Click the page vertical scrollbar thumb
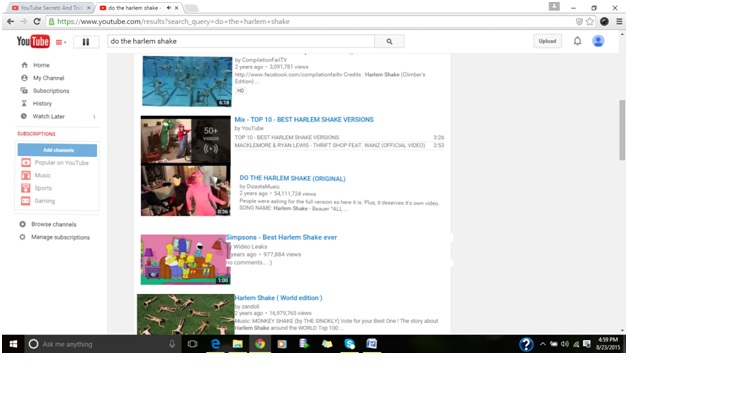The height and width of the screenshot is (394, 736). [622, 130]
